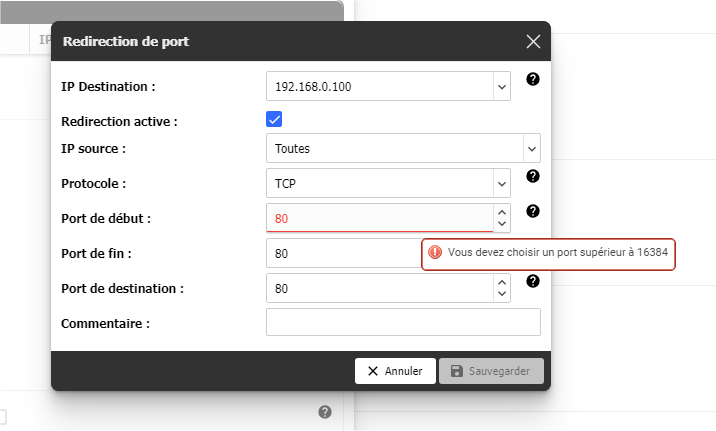The height and width of the screenshot is (431, 716).
Task: Open help for Port de début
Action: click(533, 211)
